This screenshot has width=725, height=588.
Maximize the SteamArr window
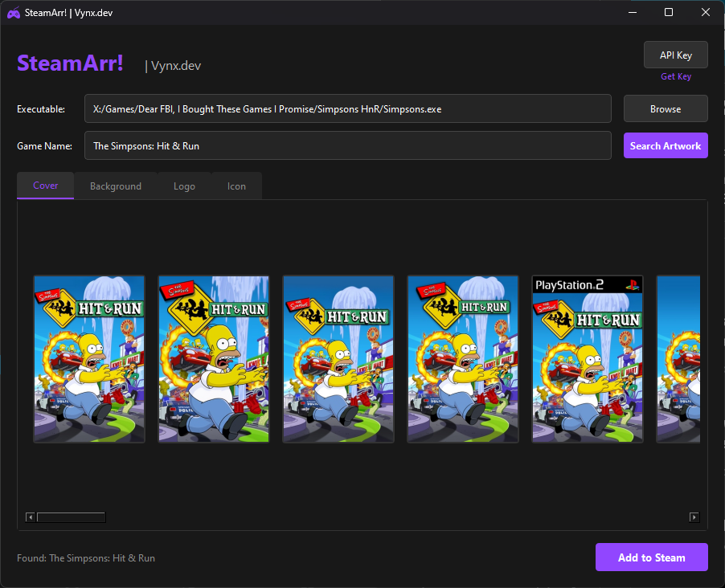pos(669,13)
